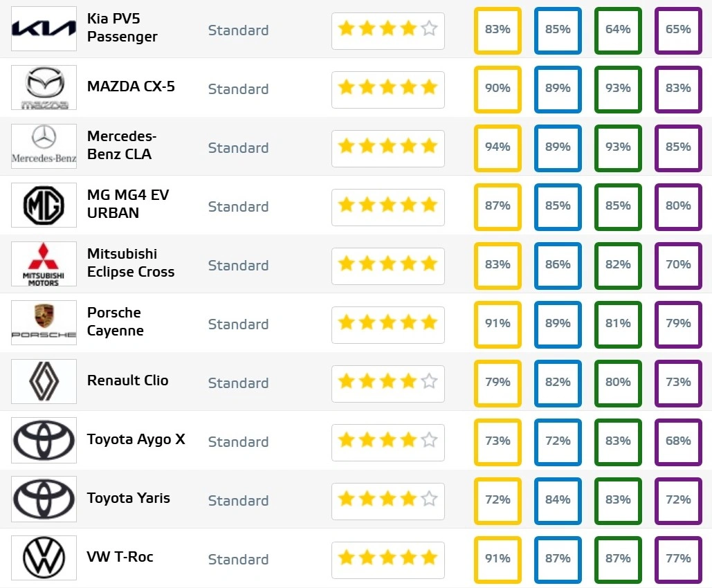This screenshot has width=712, height=588.
Task: Click Toyota Yaris four-star rating box
Action: click(387, 499)
